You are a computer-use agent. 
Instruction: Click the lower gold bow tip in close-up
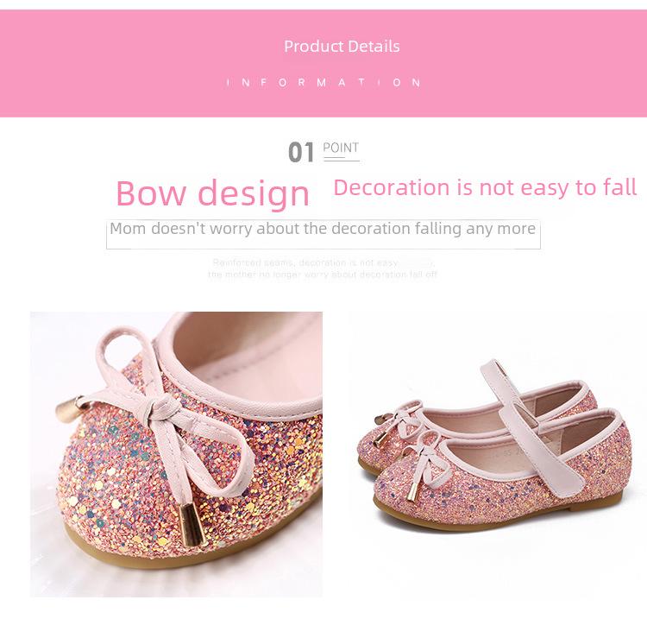pyautogui.click(x=192, y=525)
